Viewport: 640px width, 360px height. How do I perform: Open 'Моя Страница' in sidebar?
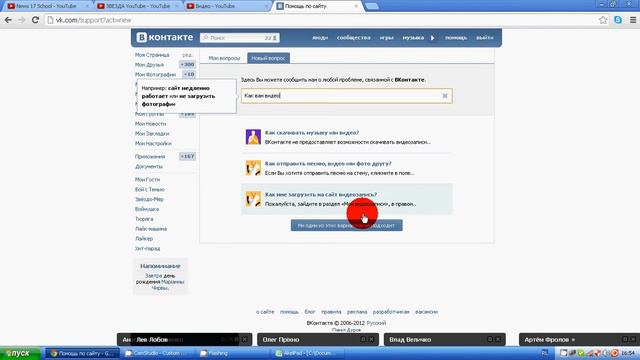point(152,55)
